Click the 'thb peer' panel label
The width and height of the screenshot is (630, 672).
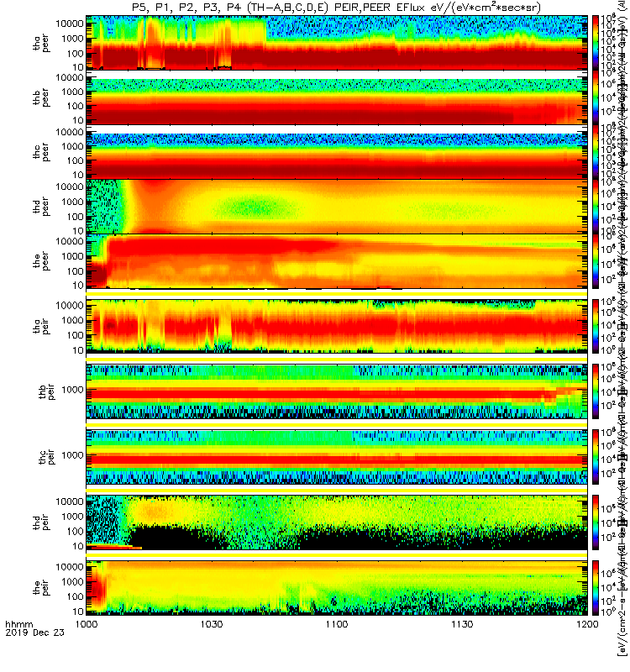tap(41, 98)
